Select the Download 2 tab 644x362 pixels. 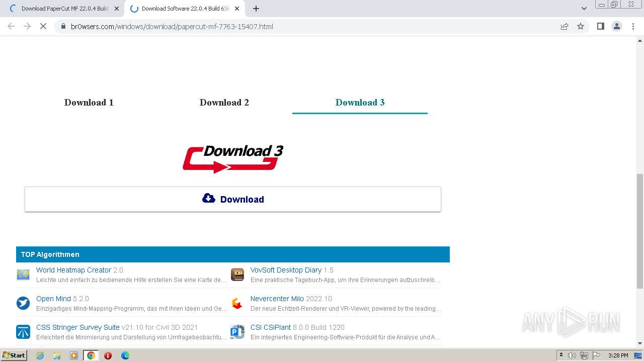tap(224, 103)
